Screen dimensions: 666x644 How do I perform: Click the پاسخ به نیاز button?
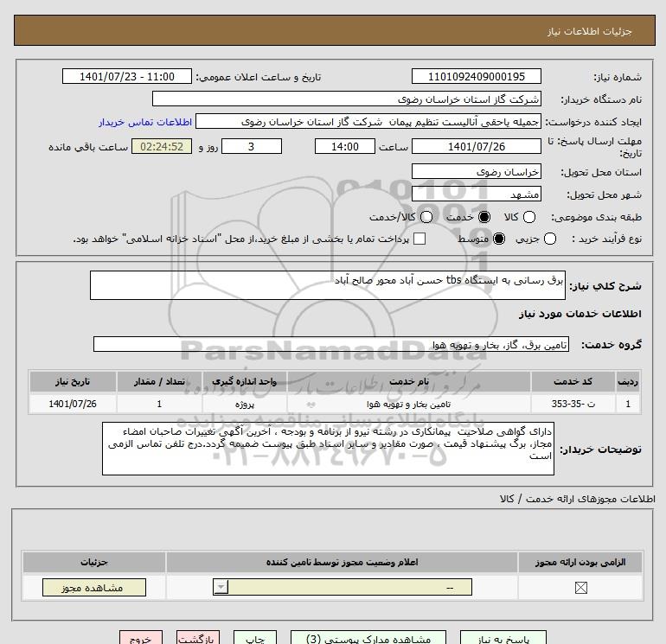pyautogui.click(x=503, y=638)
